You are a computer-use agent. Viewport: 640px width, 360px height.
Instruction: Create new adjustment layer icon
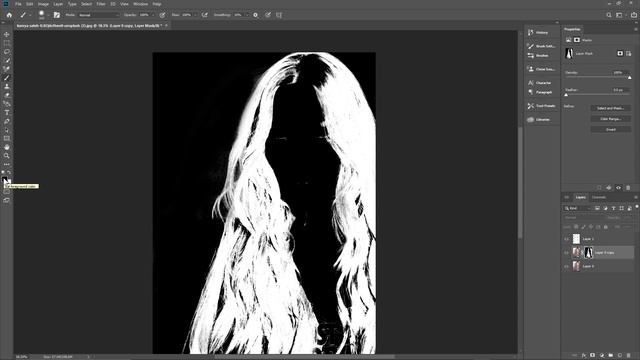click(x=602, y=356)
